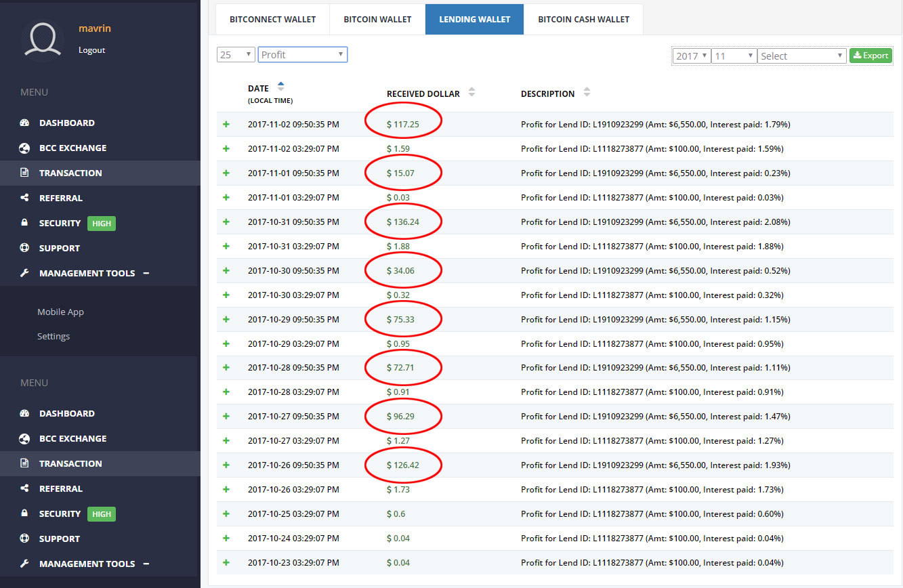Click the HIGH security badge in top menu
The image size is (903, 588).
click(x=102, y=224)
